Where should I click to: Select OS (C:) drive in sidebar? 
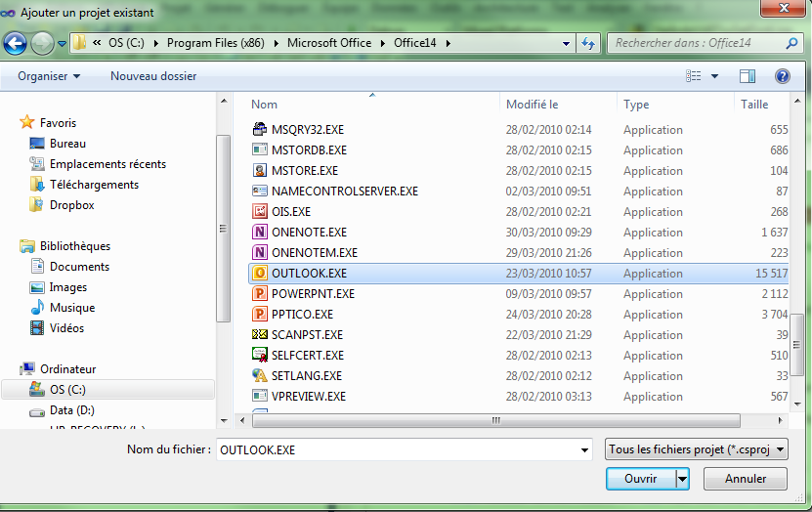click(x=107, y=390)
